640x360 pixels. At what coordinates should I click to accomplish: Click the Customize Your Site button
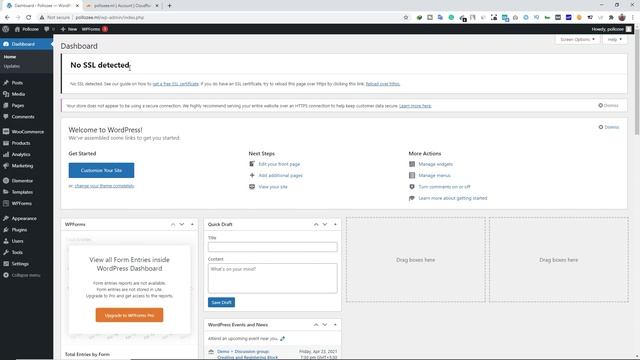point(101,170)
